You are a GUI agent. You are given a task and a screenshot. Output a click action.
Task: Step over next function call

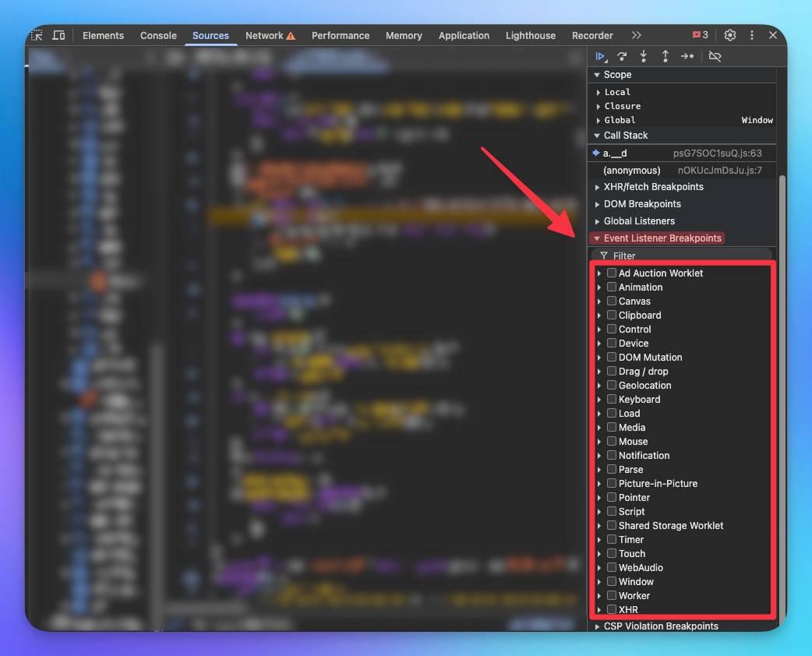pos(622,56)
